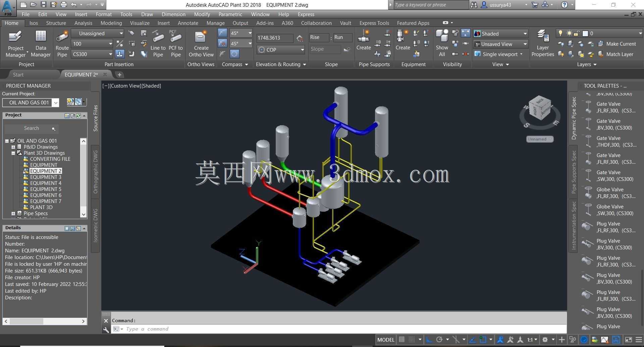The height and width of the screenshot is (347, 644).
Task: Toggle the MODEL space button
Action: (x=386, y=340)
